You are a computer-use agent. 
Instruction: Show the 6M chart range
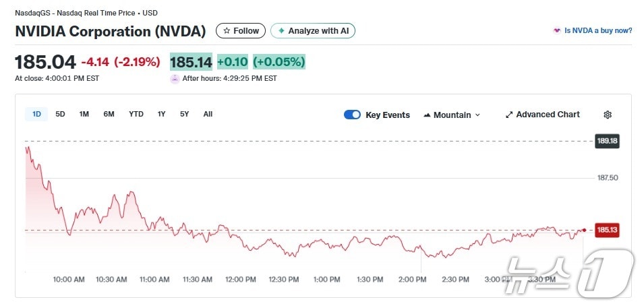tap(109, 114)
